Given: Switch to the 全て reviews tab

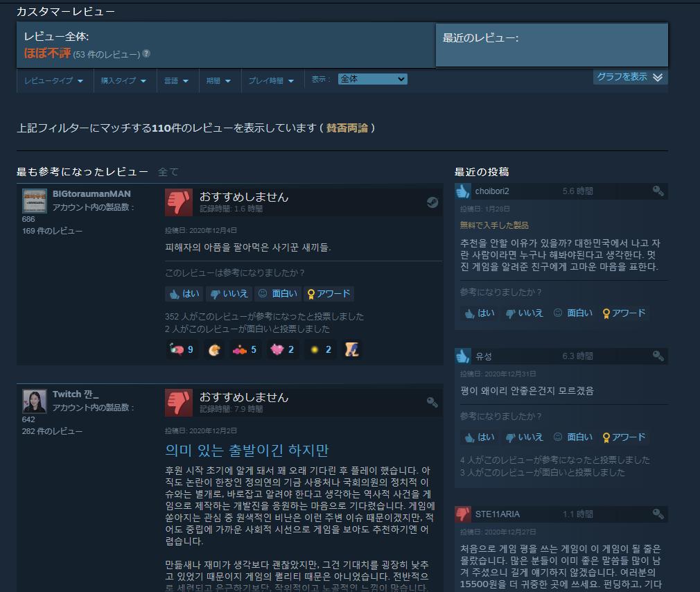Looking at the screenshot, I should pyautogui.click(x=168, y=172).
